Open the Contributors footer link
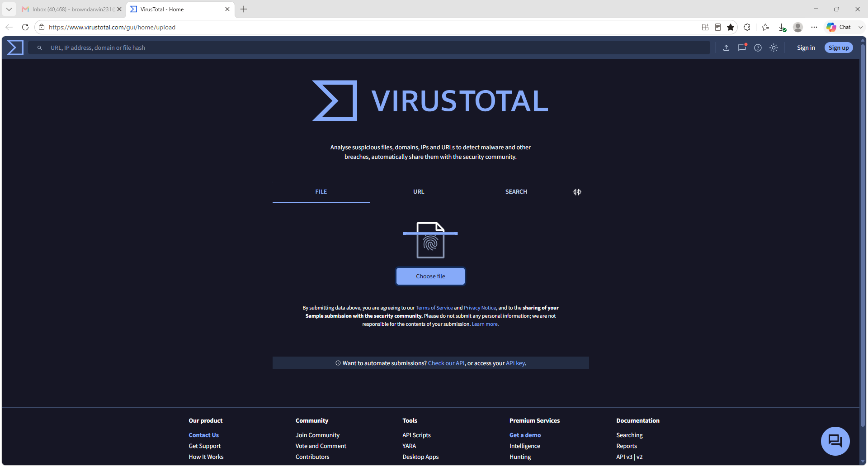The image size is (868, 467). coord(312,457)
